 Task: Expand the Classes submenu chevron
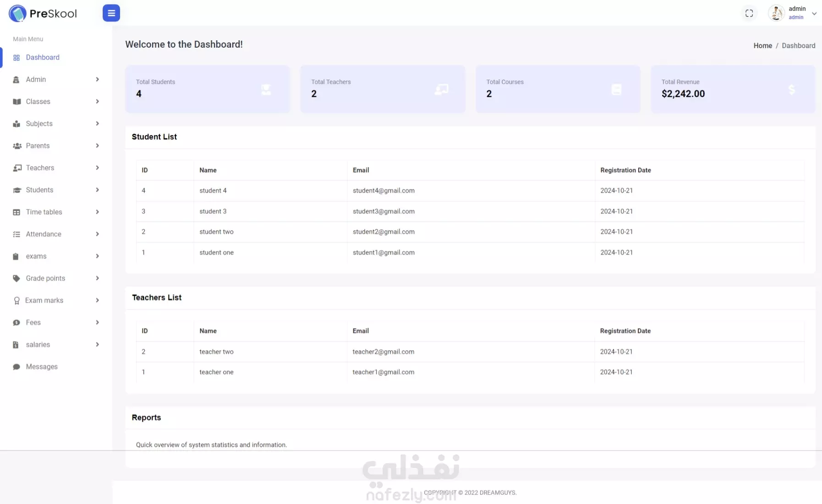97,101
